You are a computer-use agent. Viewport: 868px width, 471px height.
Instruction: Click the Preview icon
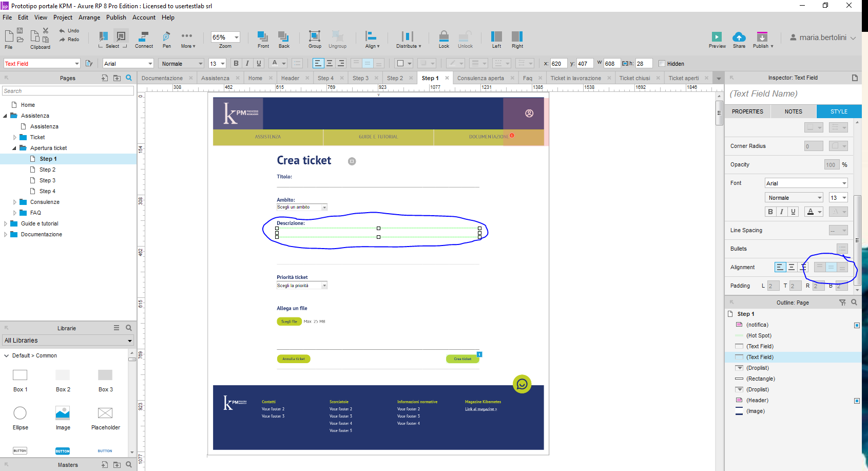tap(717, 36)
